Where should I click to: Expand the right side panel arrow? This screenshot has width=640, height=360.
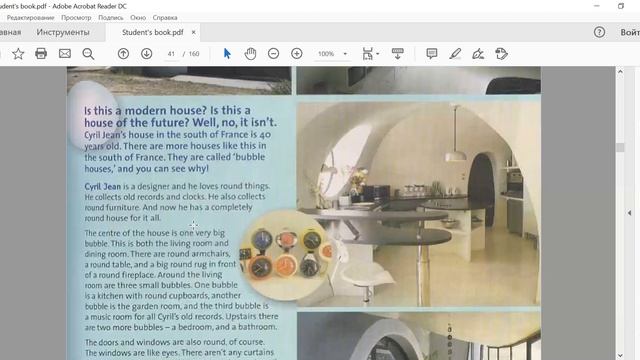tap(629, 213)
